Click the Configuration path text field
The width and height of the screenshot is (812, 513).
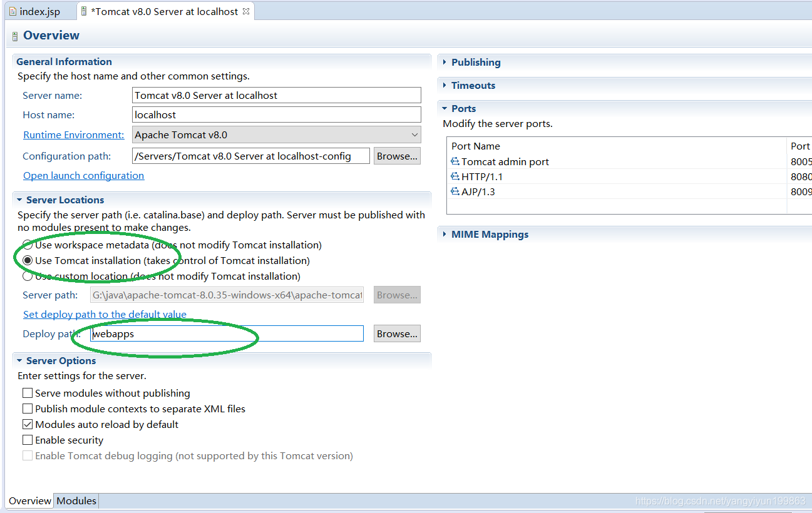click(251, 156)
